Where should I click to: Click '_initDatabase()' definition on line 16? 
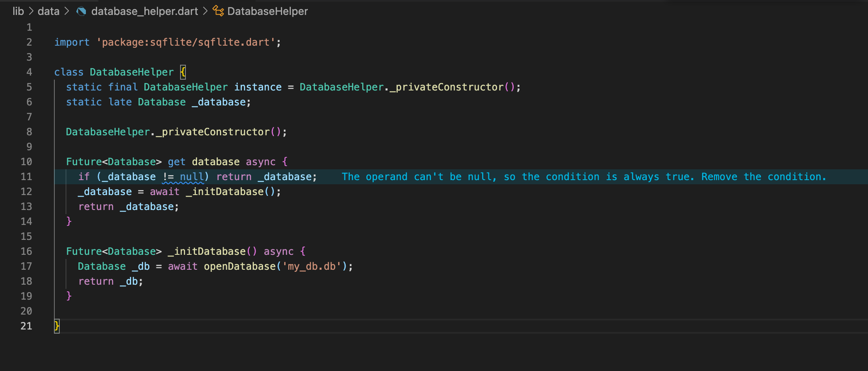(x=212, y=251)
